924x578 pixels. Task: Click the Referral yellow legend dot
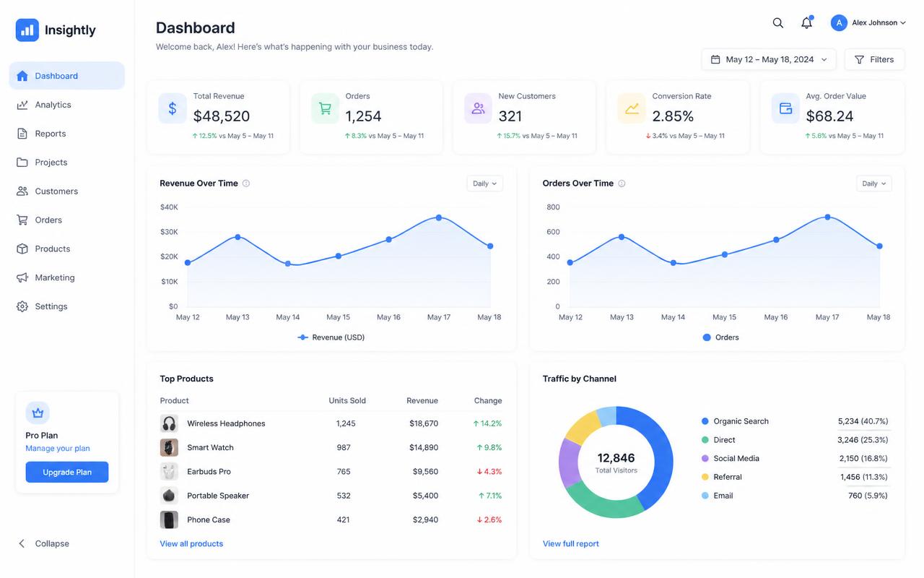(705, 477)
